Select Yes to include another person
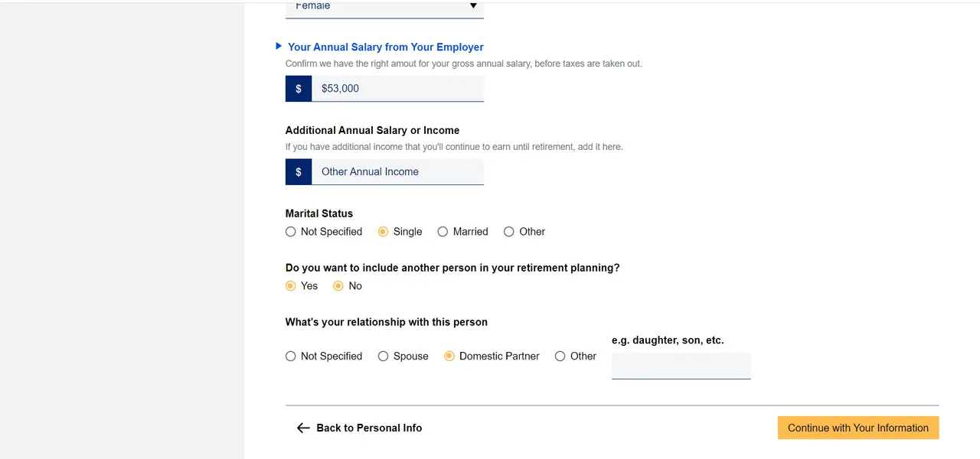Image resolution: width=980 pixels, height=459 pixels. (291, 285)
